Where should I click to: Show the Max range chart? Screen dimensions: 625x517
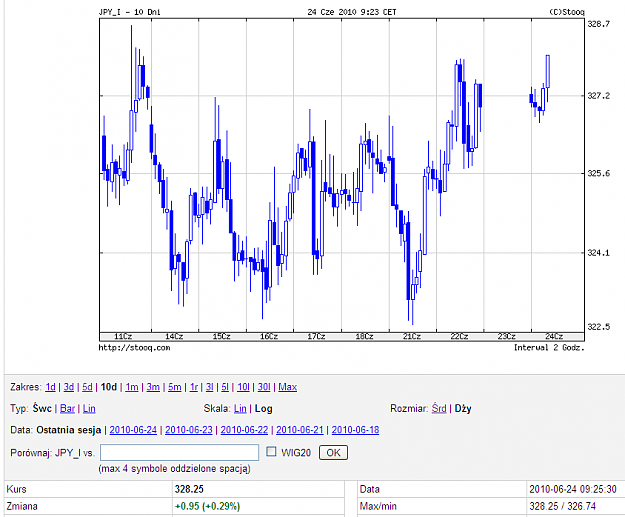287,387
